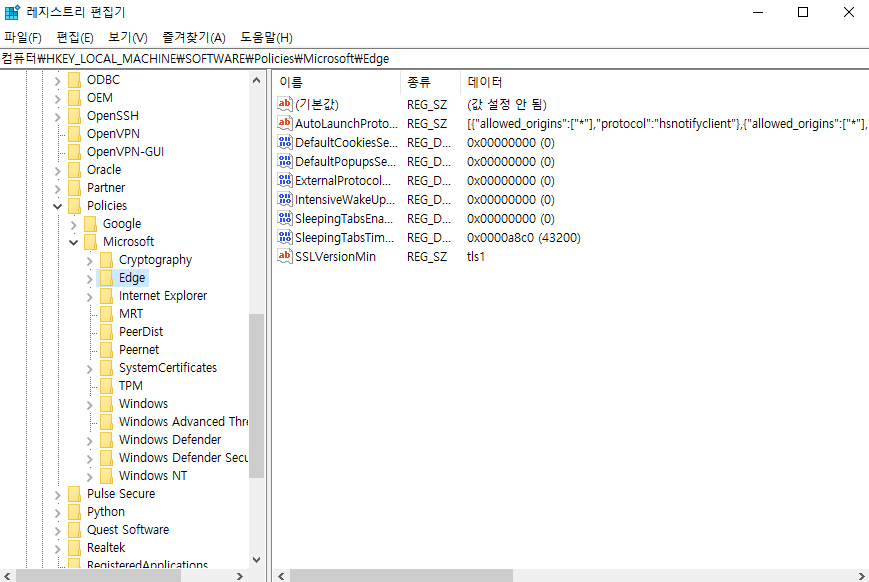Click the Internet Explorer folder icon
This screenshot has height=582, width=869.
(106, 296)
